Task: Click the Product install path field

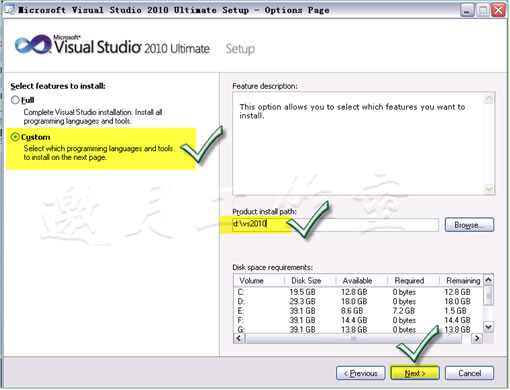Action: click(x=335, y=224)
